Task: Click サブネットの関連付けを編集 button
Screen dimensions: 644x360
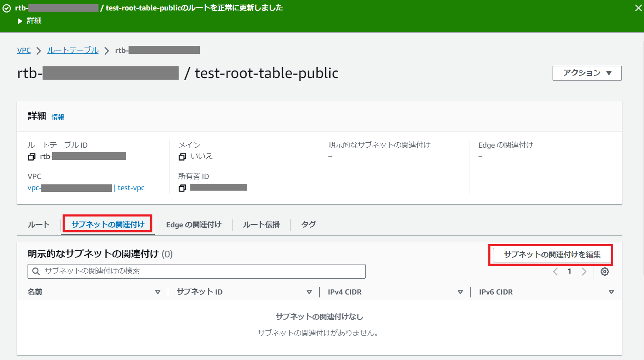Action: coord(552,254)
